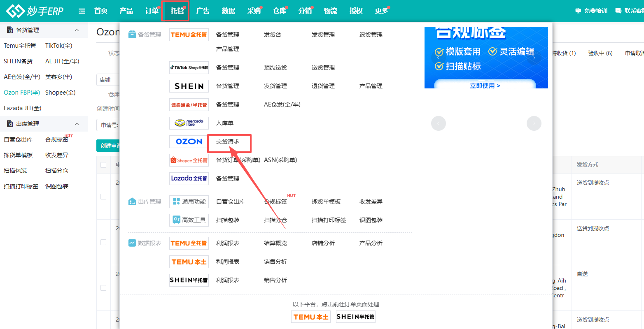Collapse the 备货管理 sidebar group
Screen dimensions: 644x329
[x=77, y=30]
